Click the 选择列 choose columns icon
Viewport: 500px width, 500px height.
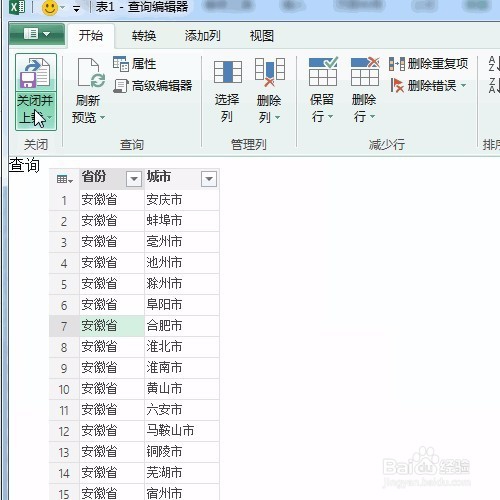228,72
